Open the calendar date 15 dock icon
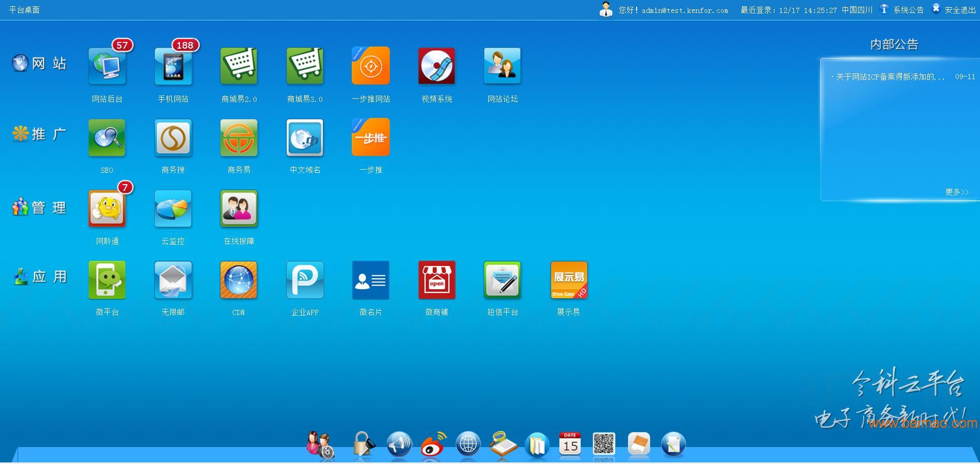The height and width of the screenshot is (464, 980). point(570,444)
